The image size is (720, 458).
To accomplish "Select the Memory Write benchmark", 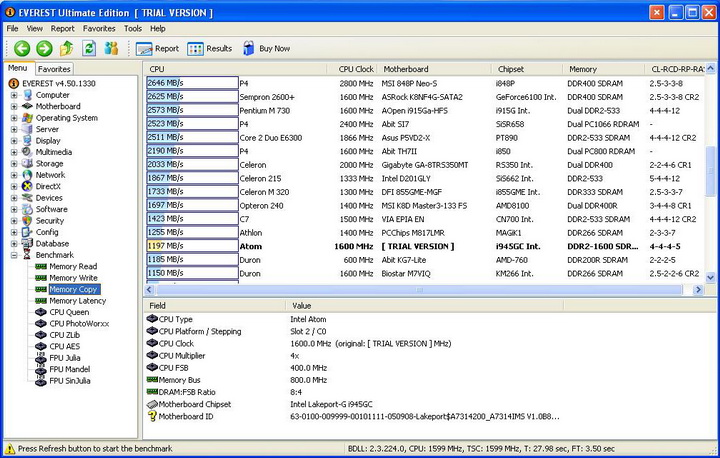I will point(73,278).
